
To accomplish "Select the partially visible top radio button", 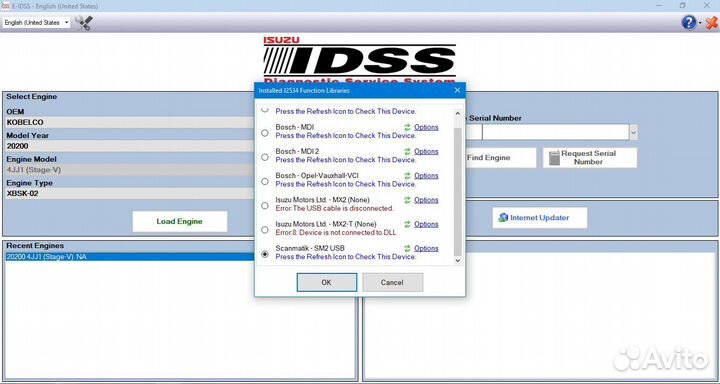I will pyautogui.click(x=264, y=110).
